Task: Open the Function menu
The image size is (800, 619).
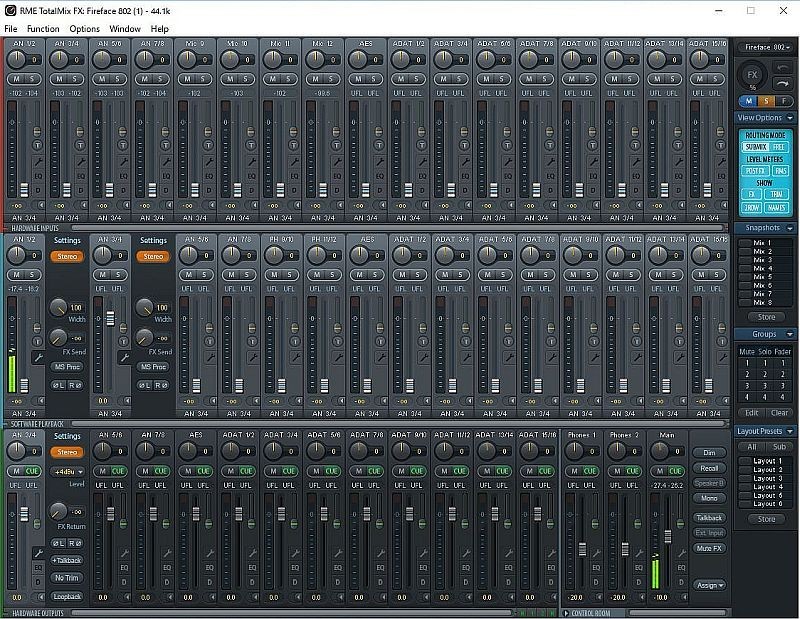Action: (43, 29)
